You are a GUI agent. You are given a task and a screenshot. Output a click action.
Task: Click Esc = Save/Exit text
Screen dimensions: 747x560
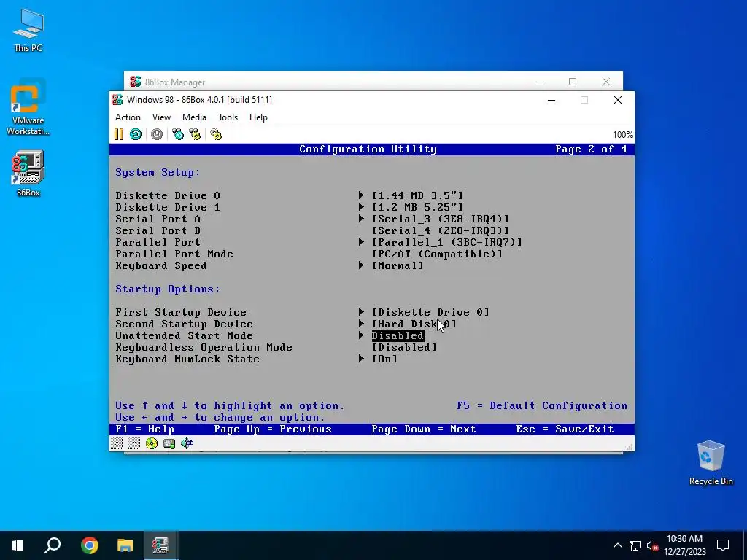pos(565,429)
